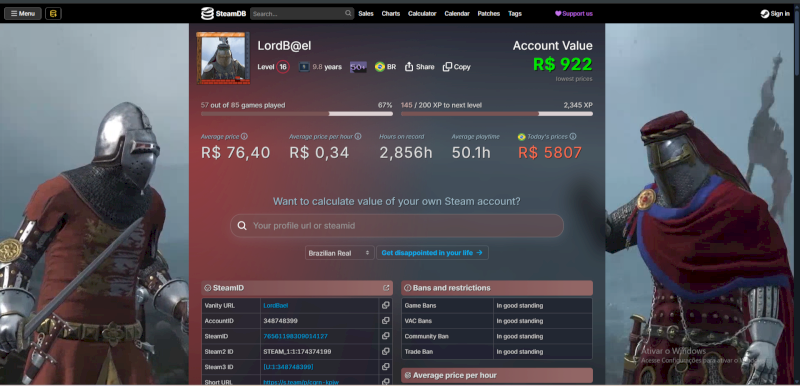Click magnifier icon in profile url field

[x=242, y=226]
